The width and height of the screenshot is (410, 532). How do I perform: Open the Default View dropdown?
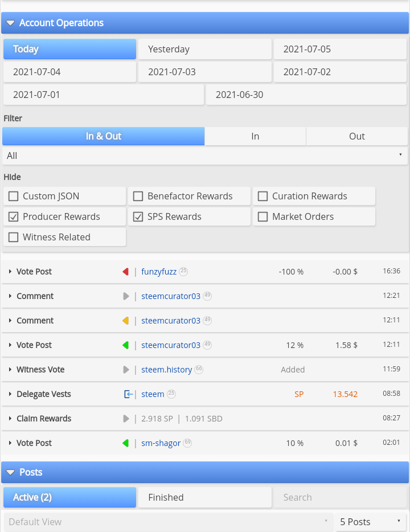click(x=169, y=522)
